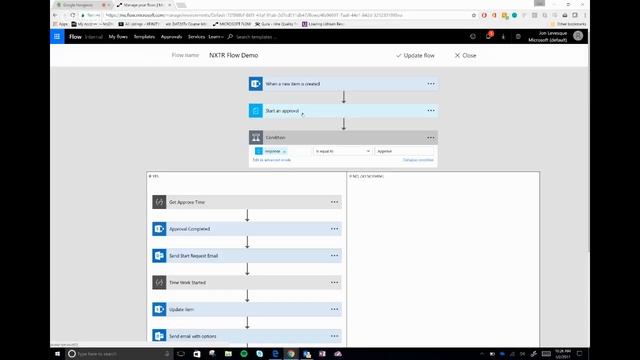Open notifications bell with red badge
This screenshot has width=640, height=360.
click(489, 36)
